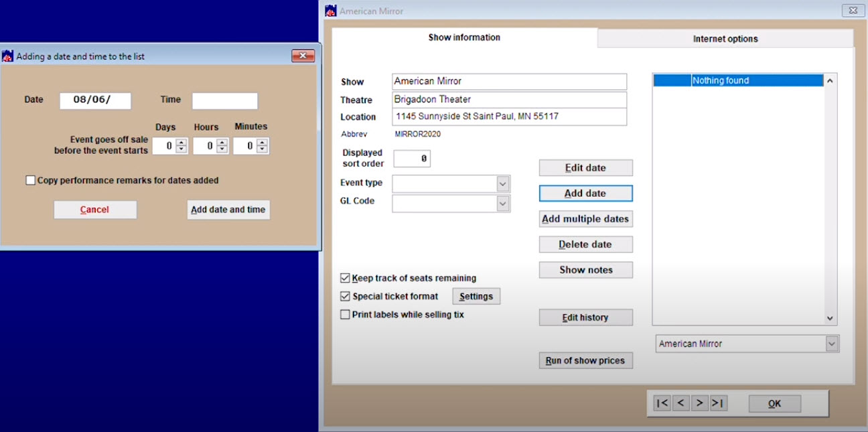Switch to Internet options tab
This screenshot has width=868, height=432.
pyautogui.click(x=725, y=39)
